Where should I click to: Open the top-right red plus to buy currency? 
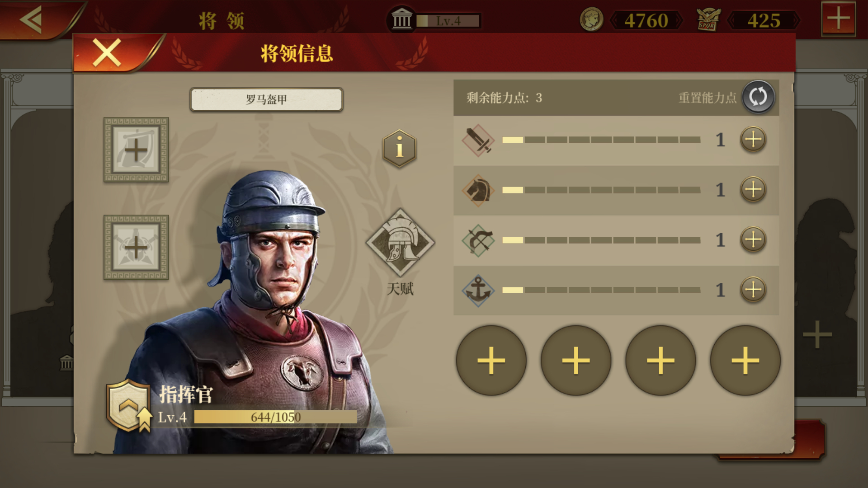point(839,19)
